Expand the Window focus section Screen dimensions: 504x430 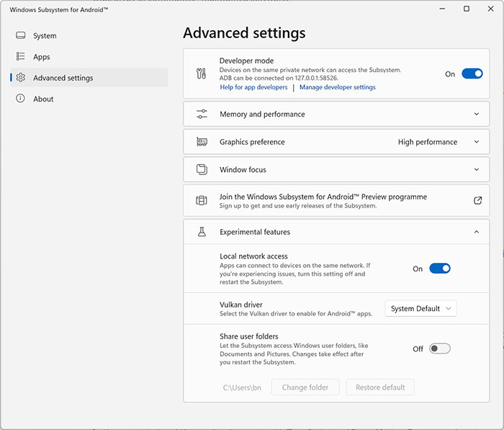coord(477,170)
